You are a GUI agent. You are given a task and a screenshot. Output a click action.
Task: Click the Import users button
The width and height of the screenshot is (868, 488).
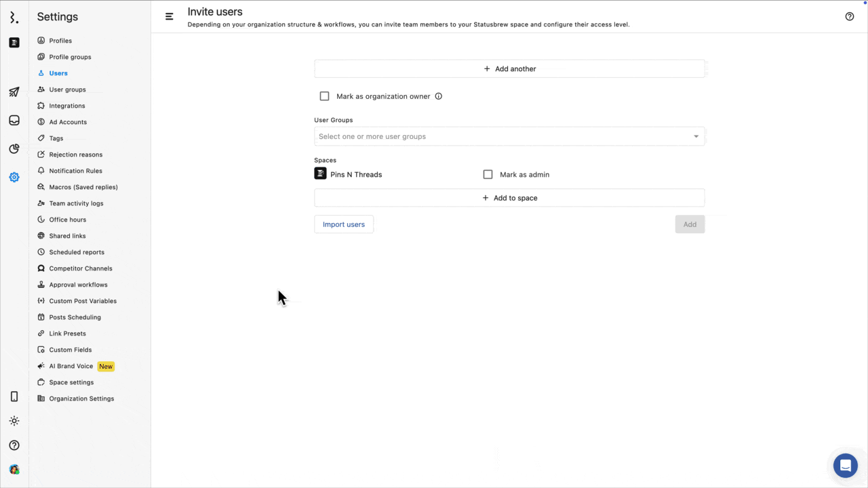[344, 224]
